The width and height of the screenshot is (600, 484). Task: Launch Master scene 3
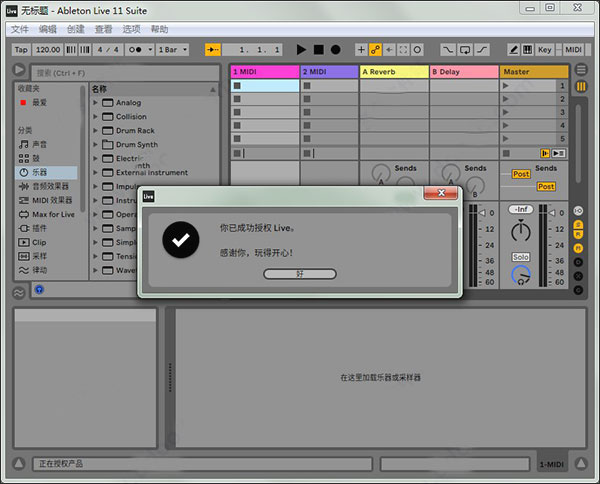[505, 112]
